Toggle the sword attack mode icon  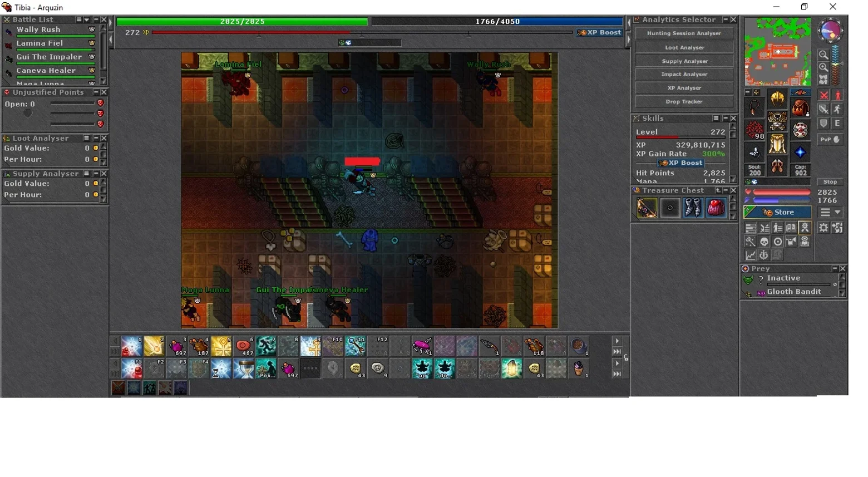click(x=824, y=110)
